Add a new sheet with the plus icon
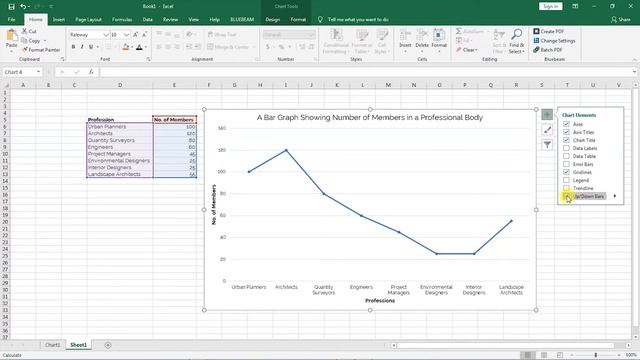This screenshot has height=360, width=640. pyautogui.click(x=108, y=345)
